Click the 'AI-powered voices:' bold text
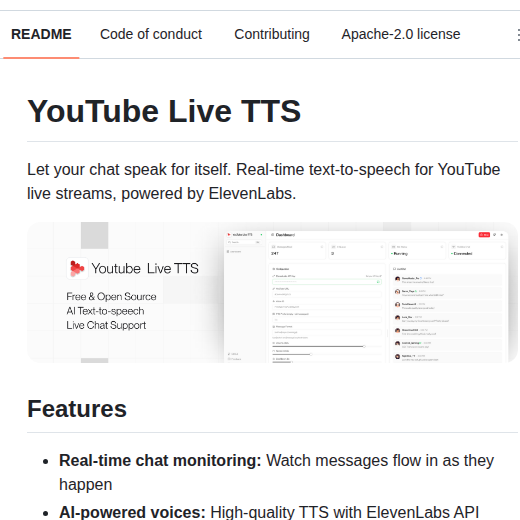 point(132,512)
